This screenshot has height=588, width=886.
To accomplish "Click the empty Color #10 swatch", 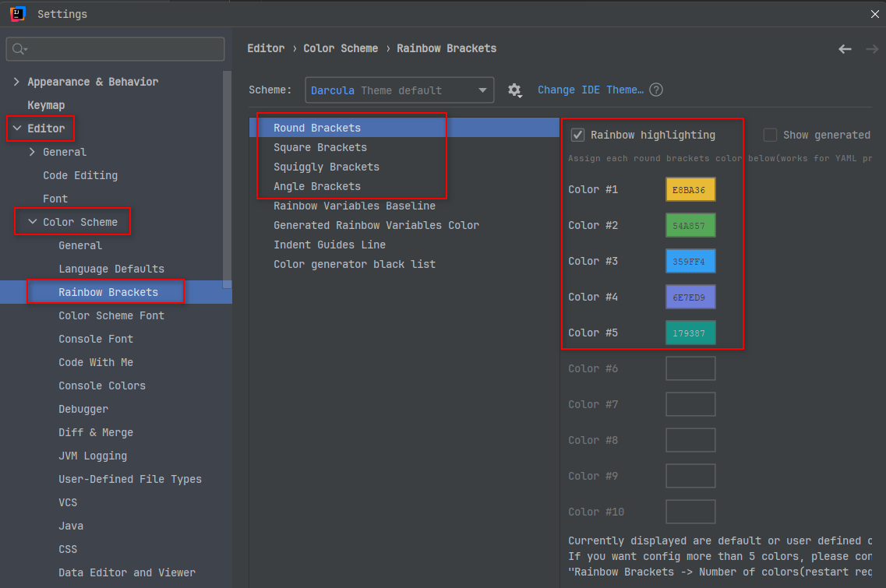I will pyautogui.click(x=690, y=512).
